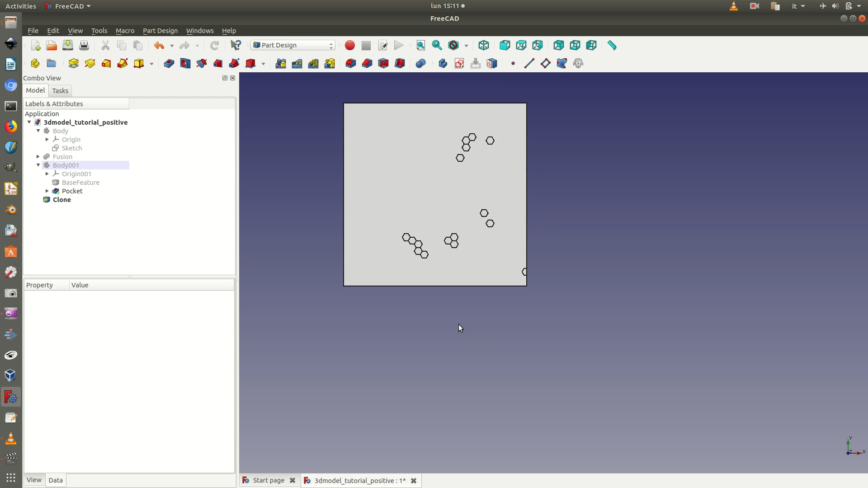Open Activities overview
This screenshot has height=488, width=868.
tap(21, 6)
